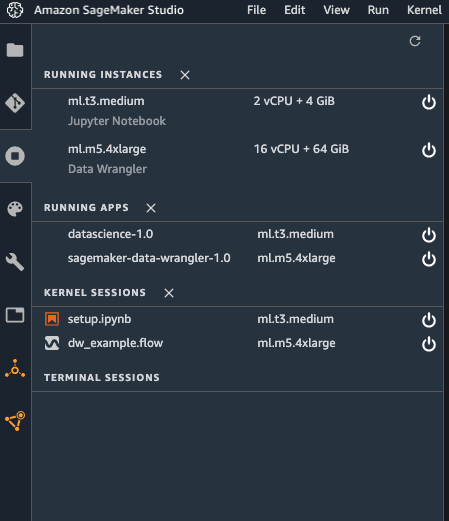Power off the sagemaker-data-wrangler-1.0 app
Image resolution: width=449 pixels, height=521 pixels.
[x=429, y=259]
